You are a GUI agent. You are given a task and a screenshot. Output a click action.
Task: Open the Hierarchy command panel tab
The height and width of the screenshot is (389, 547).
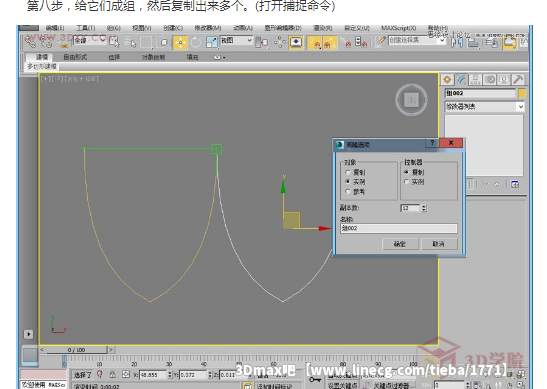(x=475, y=80)
